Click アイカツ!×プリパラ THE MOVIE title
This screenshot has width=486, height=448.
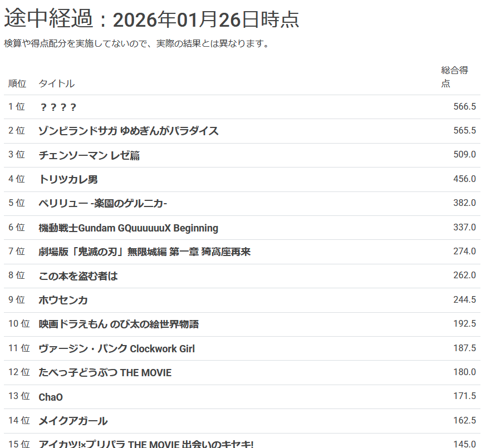[146, 444]
